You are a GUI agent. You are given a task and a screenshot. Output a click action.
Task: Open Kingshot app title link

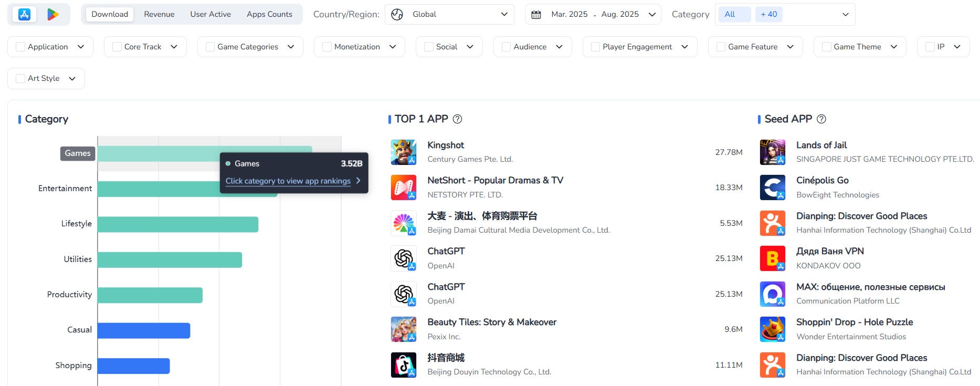pyautogui.click(x=446, y=145)
